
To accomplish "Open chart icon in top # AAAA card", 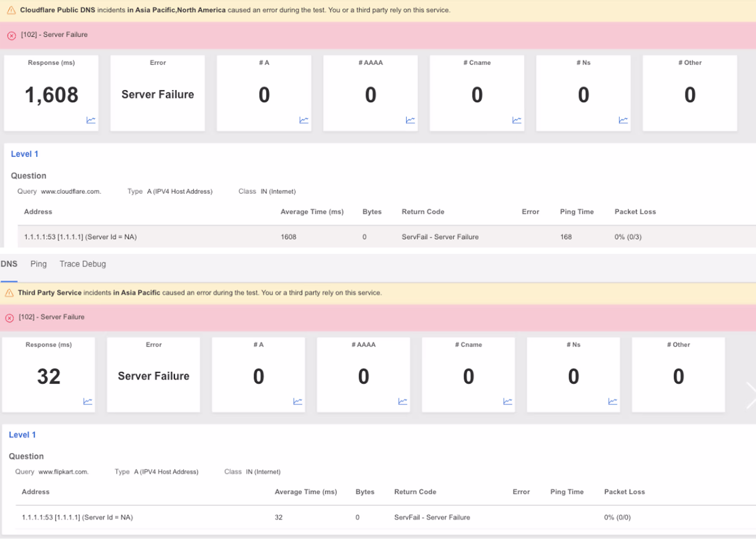I will (410, 120).
